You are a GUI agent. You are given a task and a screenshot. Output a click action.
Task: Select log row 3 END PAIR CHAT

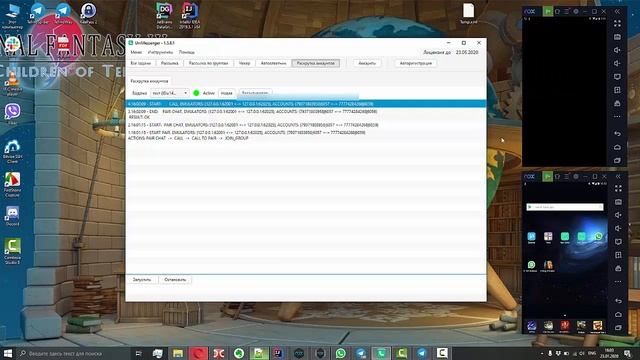(x=306, y=114)
